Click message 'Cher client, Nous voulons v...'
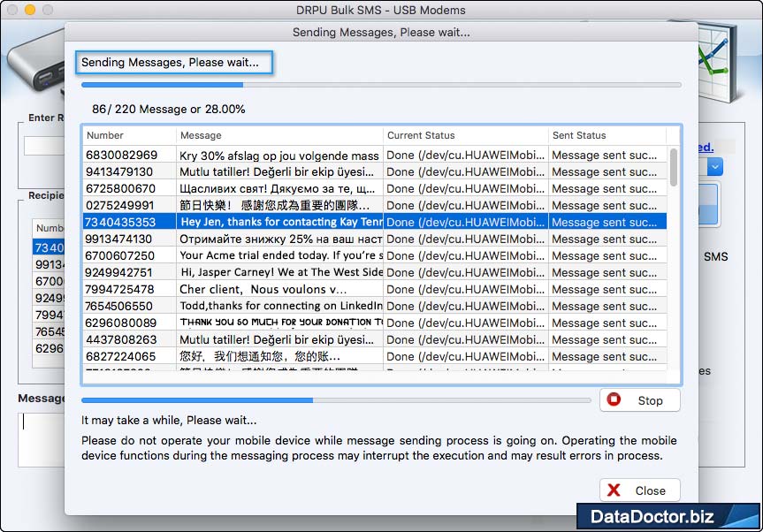The height and width of the screenshot is (532, 763). point(263,289)
